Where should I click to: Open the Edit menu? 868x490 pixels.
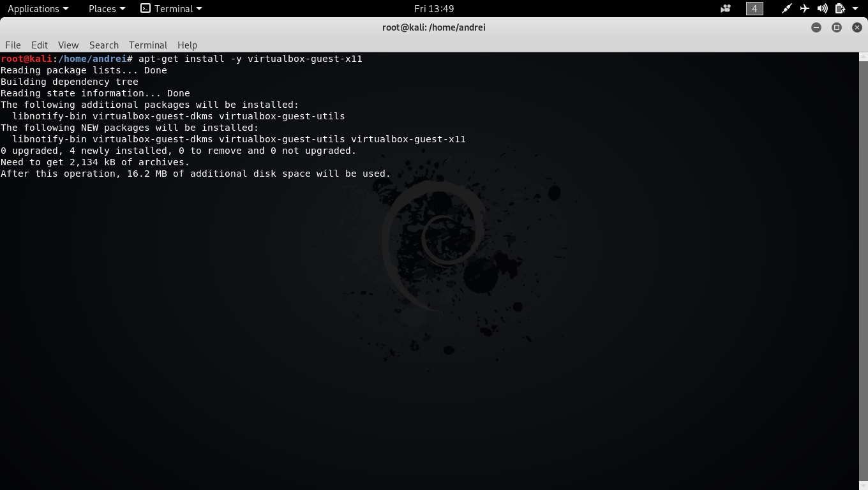point(40,45)
